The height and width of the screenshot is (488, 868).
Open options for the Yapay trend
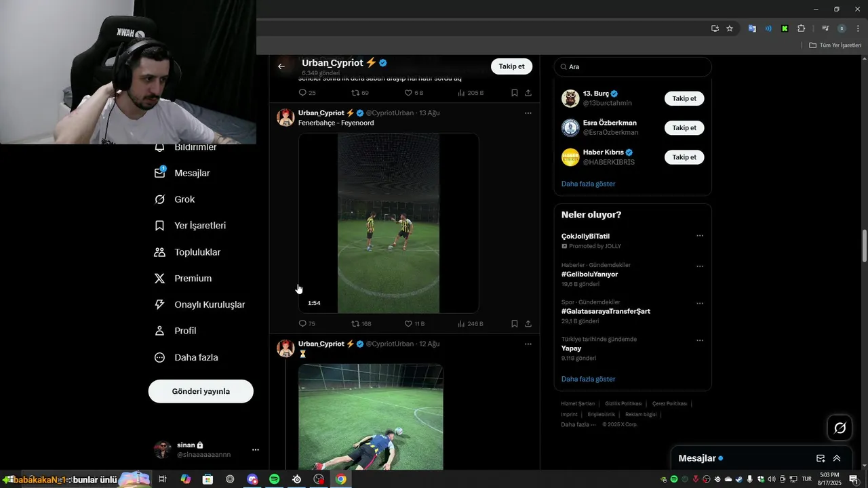[x=700, y=340]
